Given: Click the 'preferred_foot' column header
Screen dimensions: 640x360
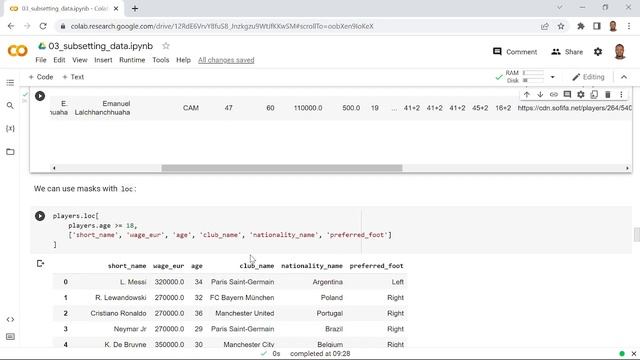Looking at the screenshot, I should 376,266.
